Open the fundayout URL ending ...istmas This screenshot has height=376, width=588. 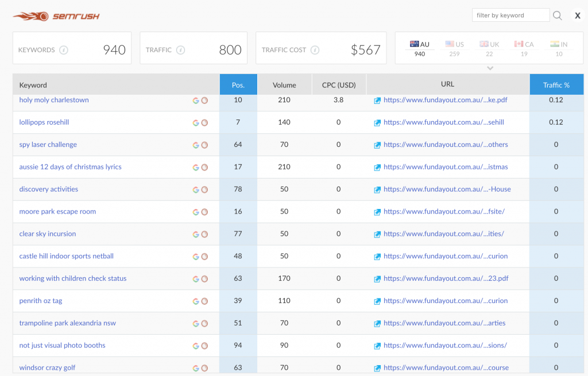click(x=446, y=167)
